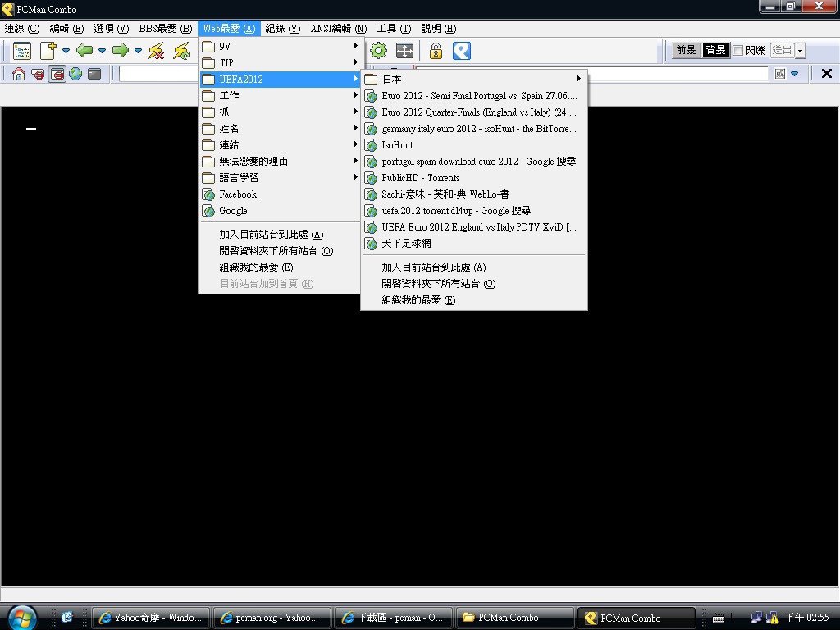The image size is (840, 630).
Task: Click the address input field
Action: (x=158, y=74)
